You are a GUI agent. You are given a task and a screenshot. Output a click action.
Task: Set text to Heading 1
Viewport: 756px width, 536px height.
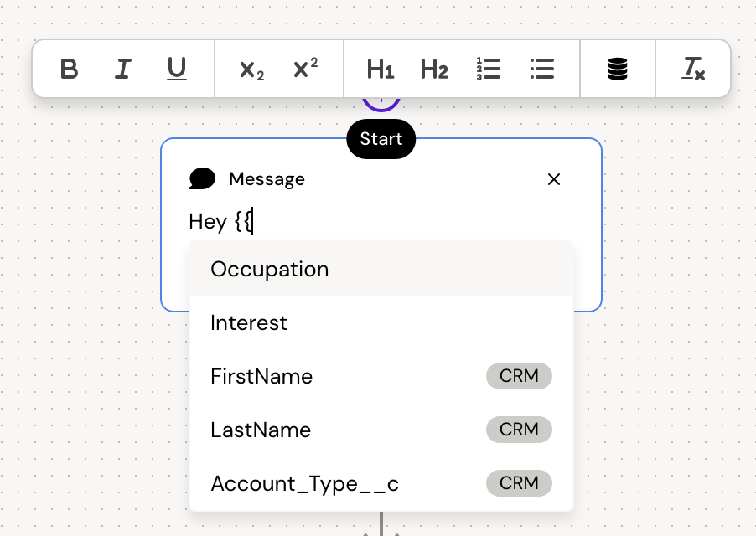point(380,70)
